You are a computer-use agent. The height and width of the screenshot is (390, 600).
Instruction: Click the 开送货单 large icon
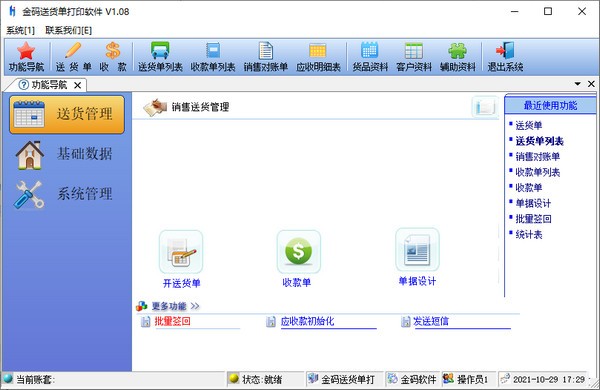point(181,252)
